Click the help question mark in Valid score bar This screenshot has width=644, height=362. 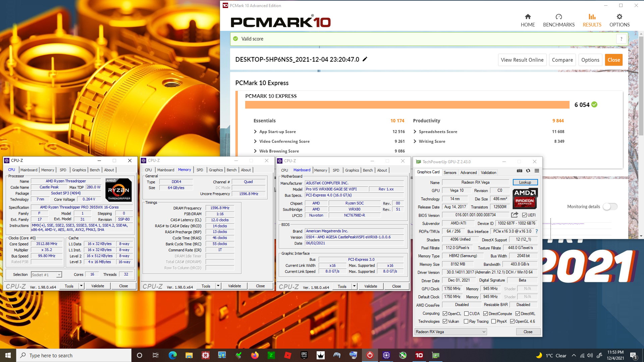click(621, 39)
